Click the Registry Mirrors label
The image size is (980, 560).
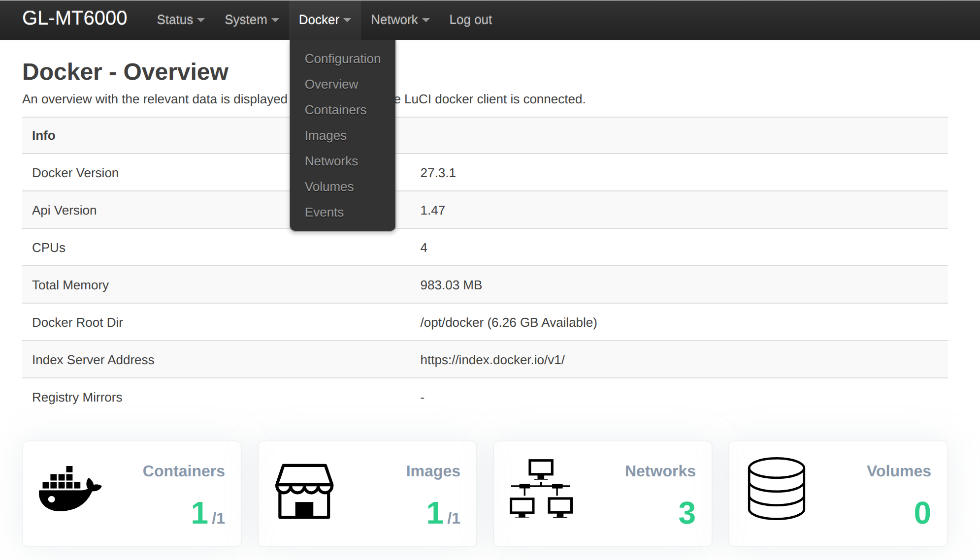(x=77, y=397)
